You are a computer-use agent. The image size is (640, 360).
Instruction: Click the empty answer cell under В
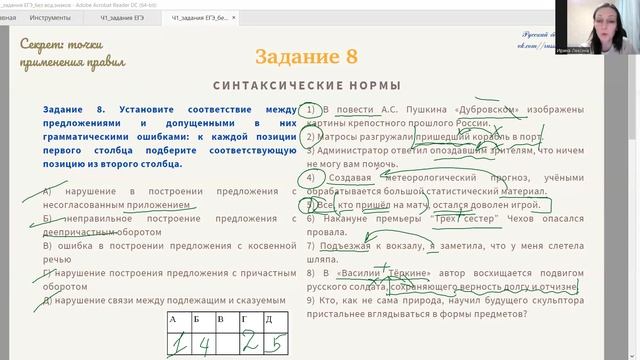pos(227,343)
